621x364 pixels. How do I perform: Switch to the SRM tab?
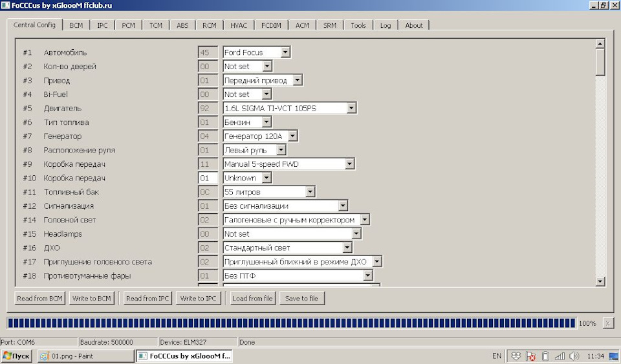pos(329,25)
